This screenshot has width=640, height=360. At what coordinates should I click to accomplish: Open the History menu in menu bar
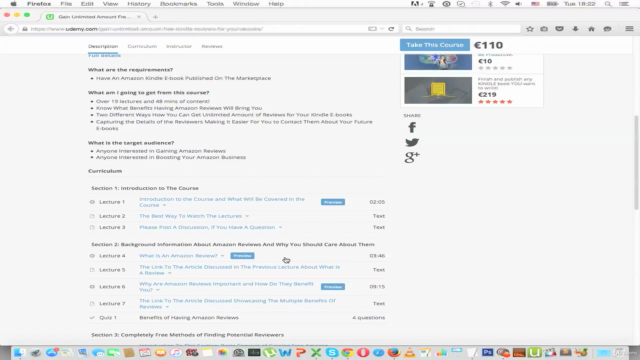point(139,4)
